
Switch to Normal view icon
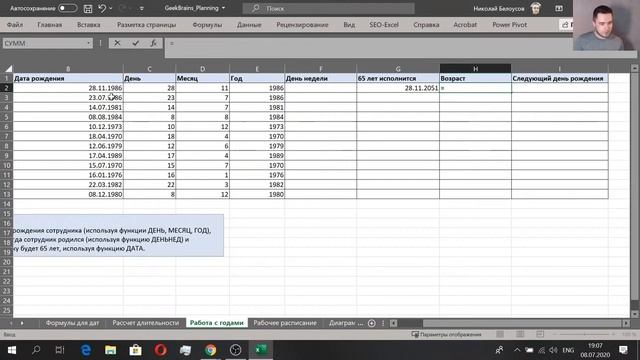pos(500,335)
